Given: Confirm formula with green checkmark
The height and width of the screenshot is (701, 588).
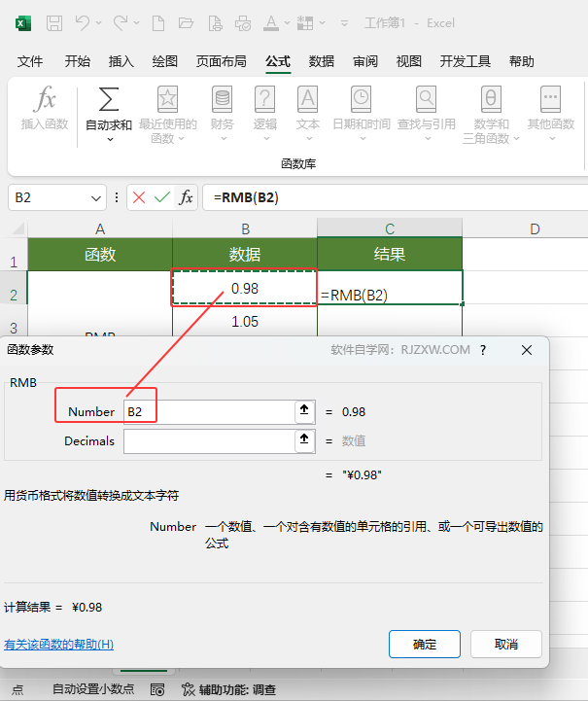Looking at the screenshot, I should coord(162,197).
